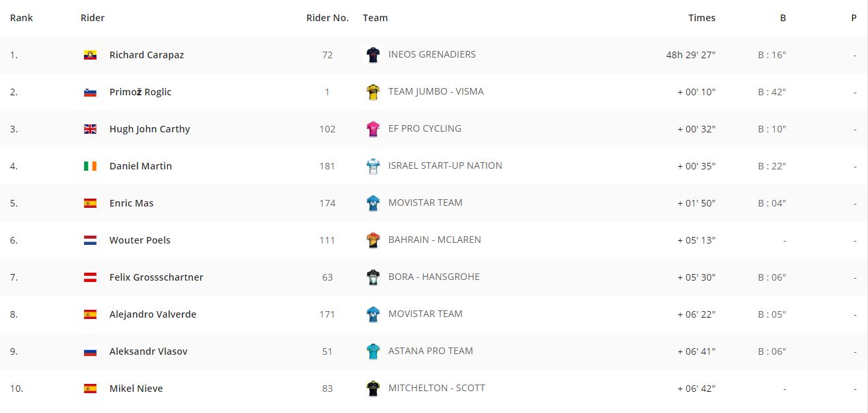Click the Rider No. column header
This screenshot has width=868, height=413.
(x=327, y=18)
